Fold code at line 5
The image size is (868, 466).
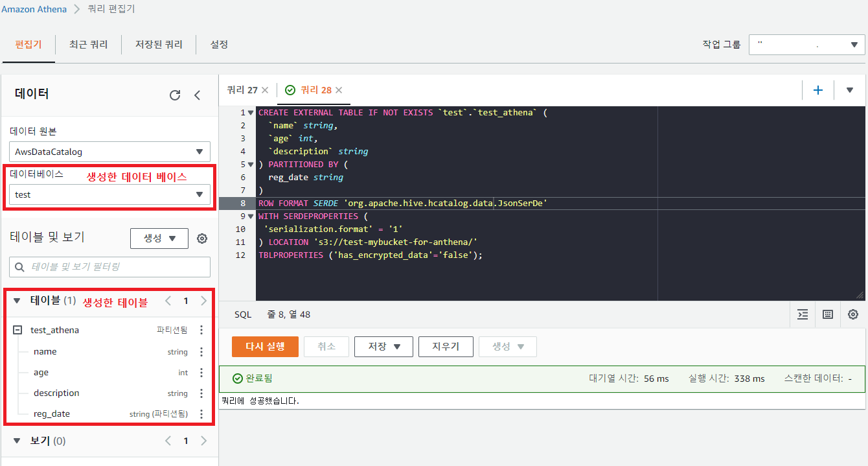point(251,165)
